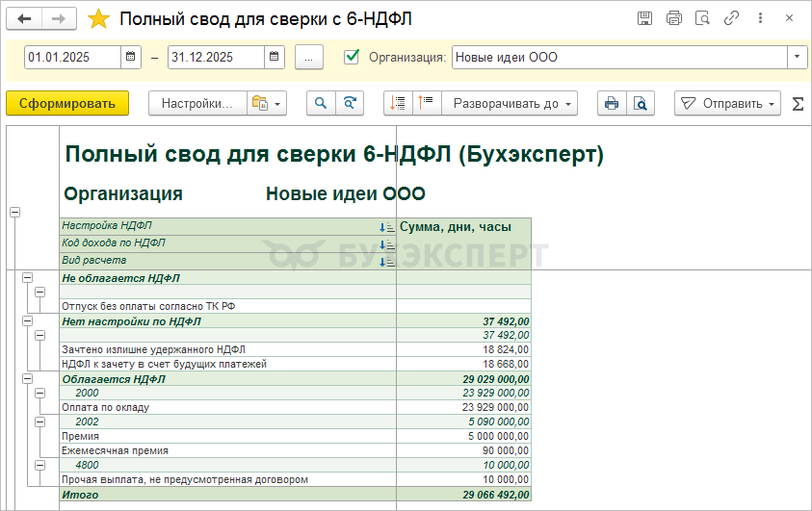
Task: Click the period selection ellipsis button
Action: 308,57
